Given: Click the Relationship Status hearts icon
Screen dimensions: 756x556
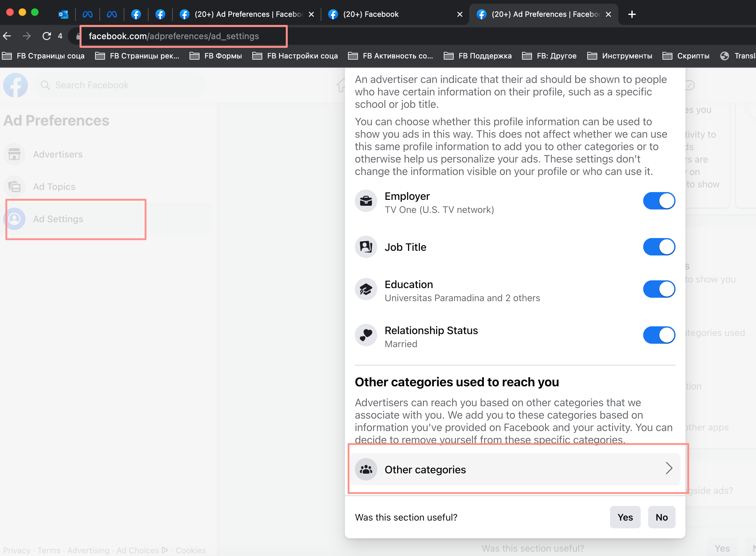Looking at the screenshot, I should [x=366, y=335].
